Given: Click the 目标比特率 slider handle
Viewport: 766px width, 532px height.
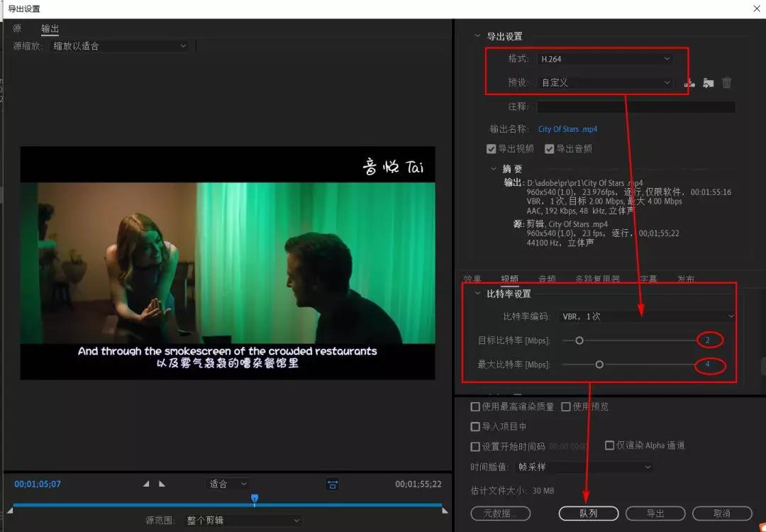Looking at the screenshot, I should point(579,340).
